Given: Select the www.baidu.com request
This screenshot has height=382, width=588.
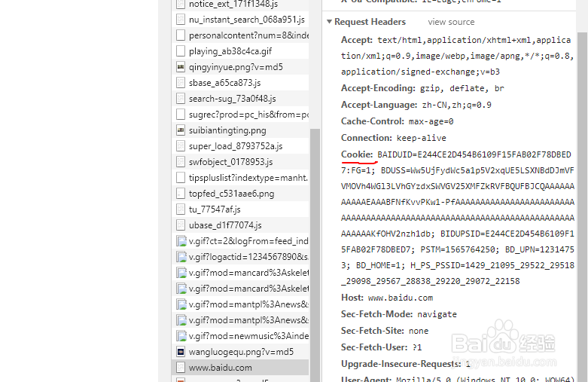Looking at the screenshot, I should click(x=240, y=368).
